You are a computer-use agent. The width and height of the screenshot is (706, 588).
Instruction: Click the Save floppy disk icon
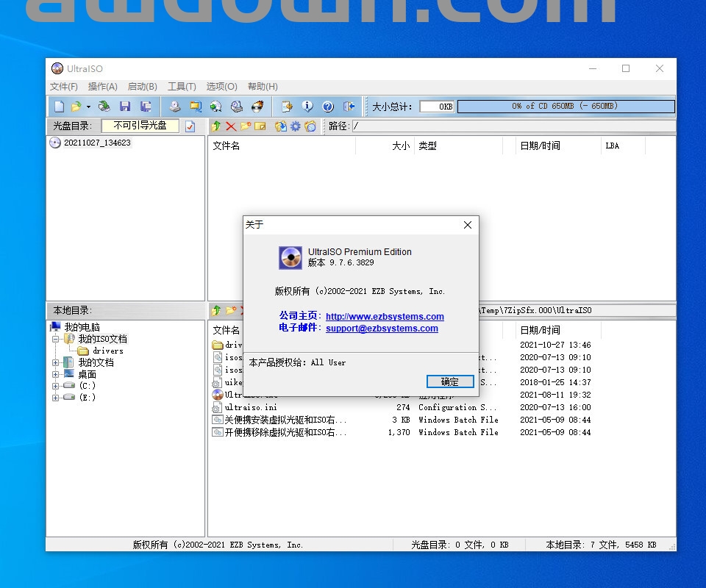pyautogui.click(x=125, y=107)
